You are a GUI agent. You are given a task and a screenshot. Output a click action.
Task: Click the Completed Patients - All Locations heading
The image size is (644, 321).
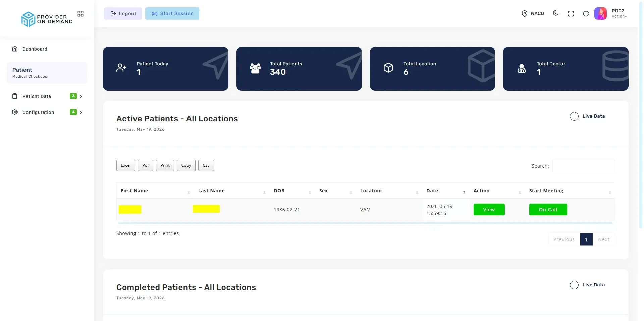(x=186, y=287)
